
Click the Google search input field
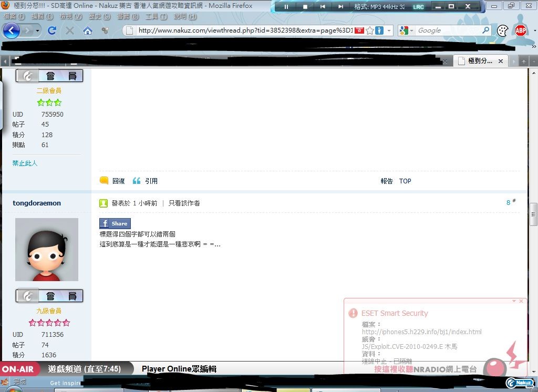(x=447, y=30)
